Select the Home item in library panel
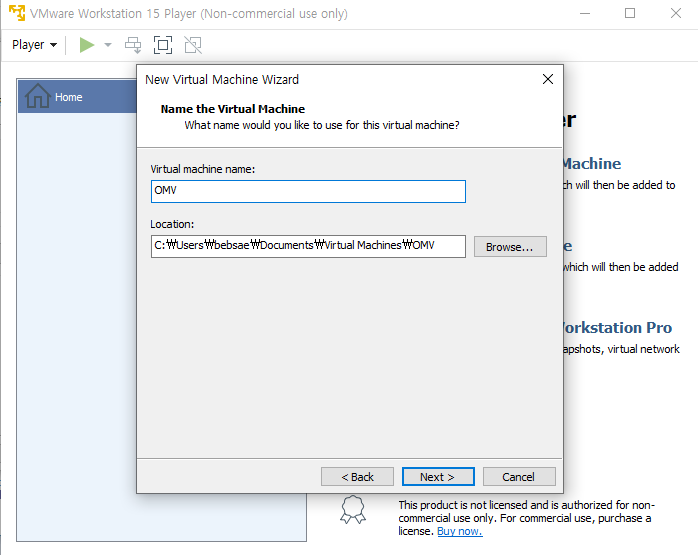The image size is (698, 555). (x=77, y=96)
